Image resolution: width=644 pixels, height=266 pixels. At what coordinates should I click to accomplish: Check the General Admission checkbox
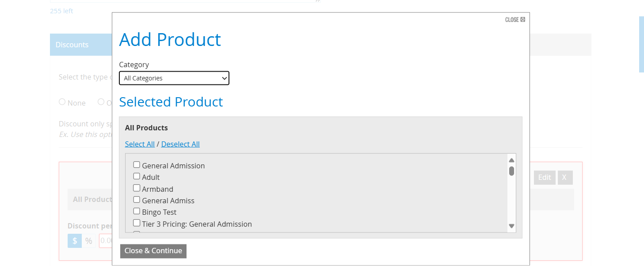(137, 165)
